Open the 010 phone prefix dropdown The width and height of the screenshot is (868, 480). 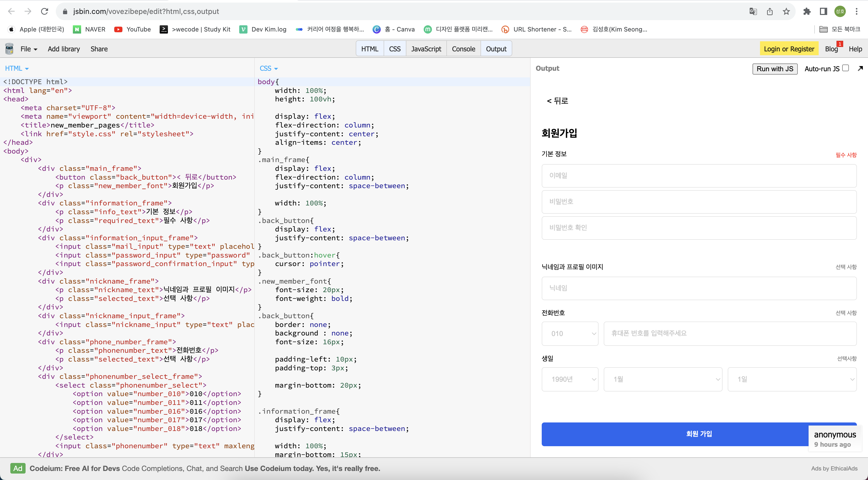[570, 334]
